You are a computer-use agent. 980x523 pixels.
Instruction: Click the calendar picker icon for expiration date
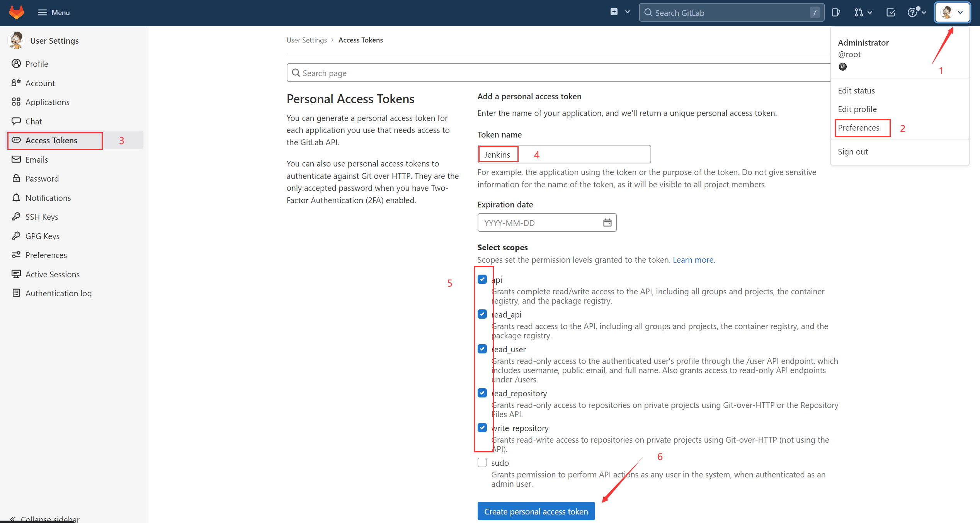pyautogui.click(x=607, y=222)
